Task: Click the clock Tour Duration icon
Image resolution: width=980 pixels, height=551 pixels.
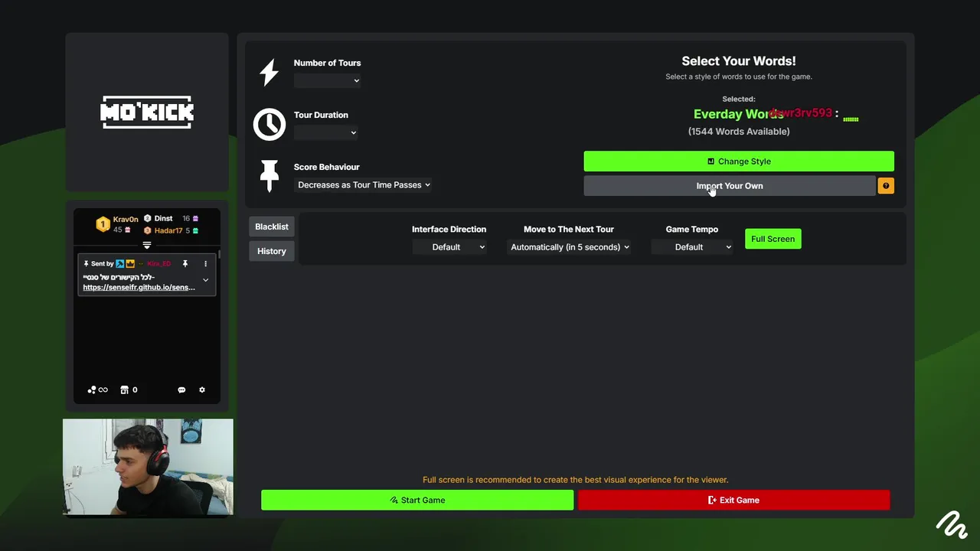Action: pyautogui.click(x=269, y=124)
